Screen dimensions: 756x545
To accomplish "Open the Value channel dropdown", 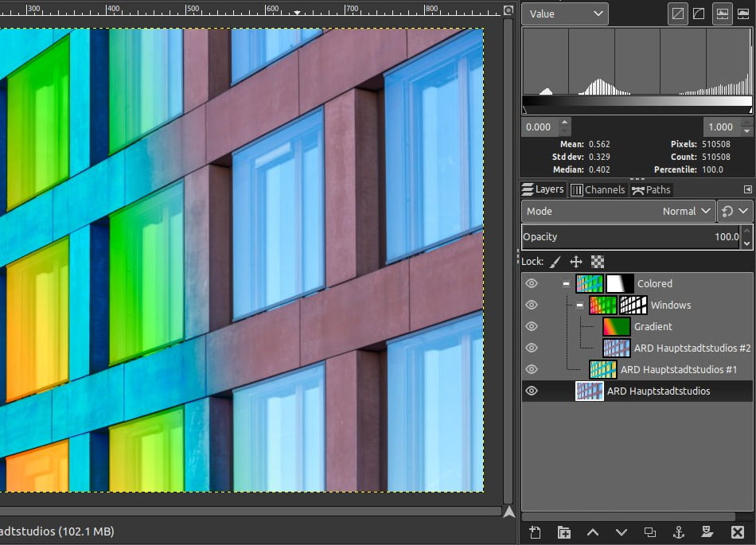I will [x=564, y=14].
